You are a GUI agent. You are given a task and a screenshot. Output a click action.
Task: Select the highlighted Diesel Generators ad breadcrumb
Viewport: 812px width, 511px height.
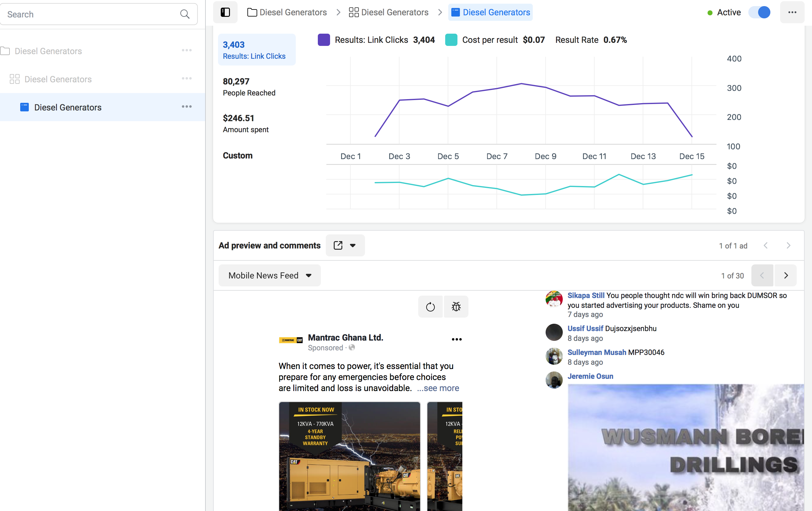click(x=490, y=13)
